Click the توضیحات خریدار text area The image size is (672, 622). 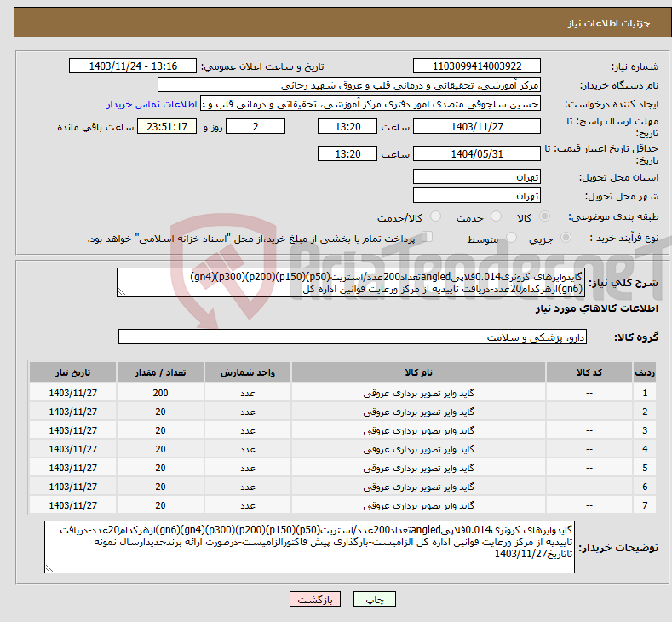coord(309,547)
